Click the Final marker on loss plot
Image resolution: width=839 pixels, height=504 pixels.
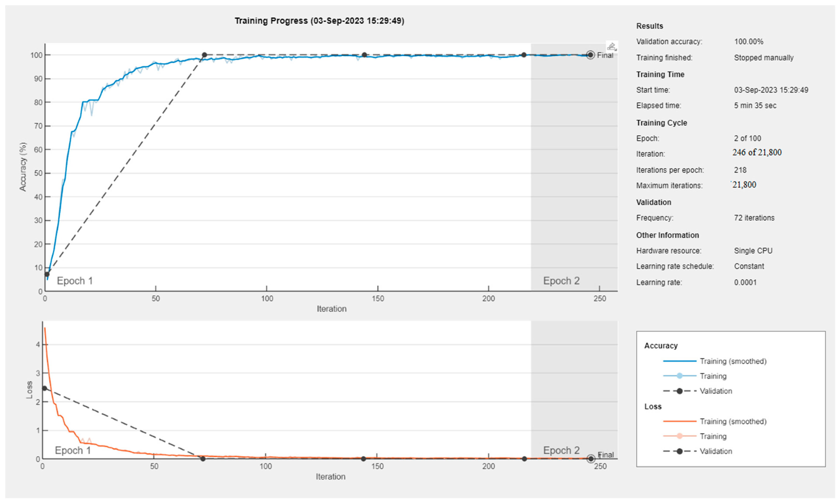point(591,458)
